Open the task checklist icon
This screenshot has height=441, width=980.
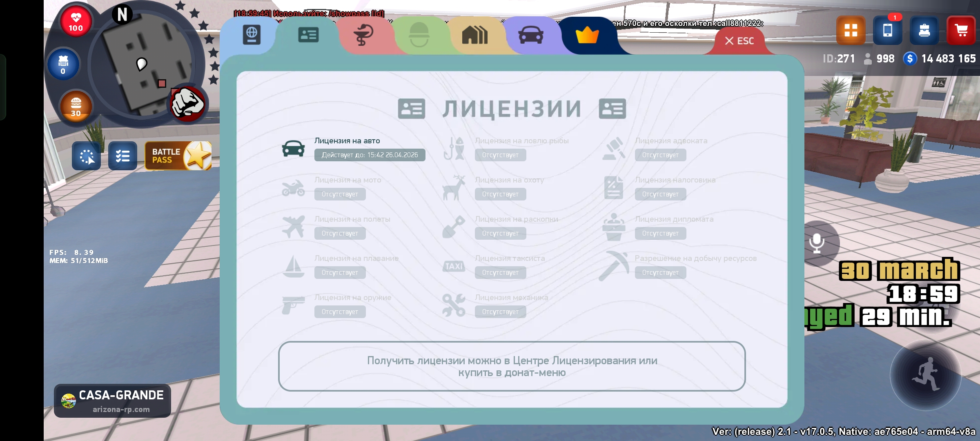(x=122, y=156)
